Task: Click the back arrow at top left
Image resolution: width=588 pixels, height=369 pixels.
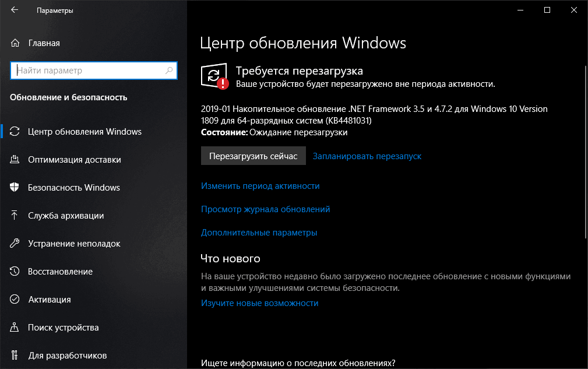Action: coord(15,10)
